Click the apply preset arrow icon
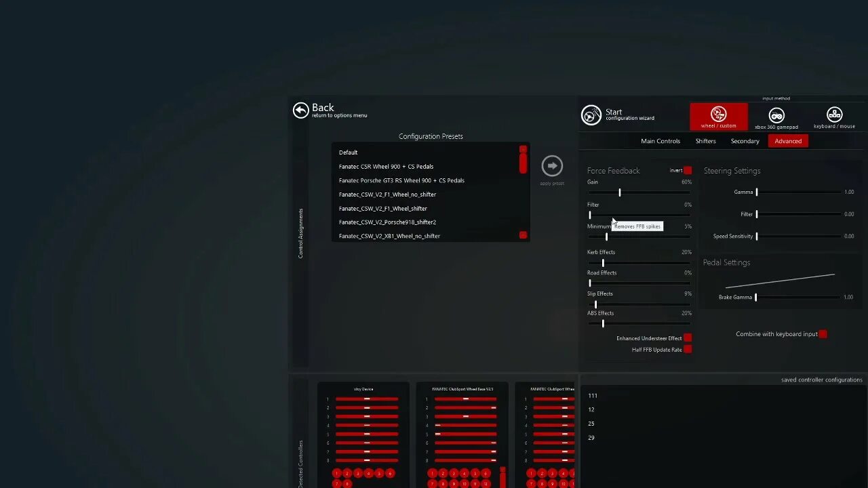Image resolution: width=868 pixels, height=488 pixels. pos(552,164)
